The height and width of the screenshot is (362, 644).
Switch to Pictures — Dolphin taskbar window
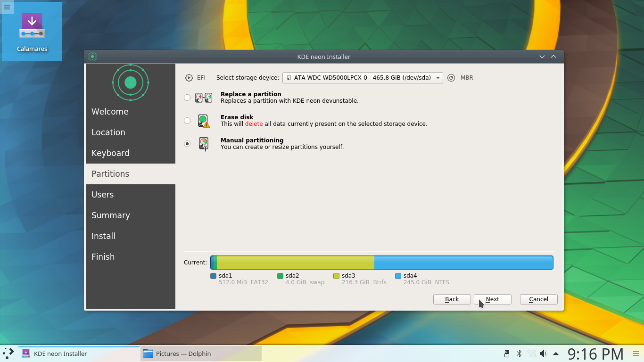tap(201, 354)
